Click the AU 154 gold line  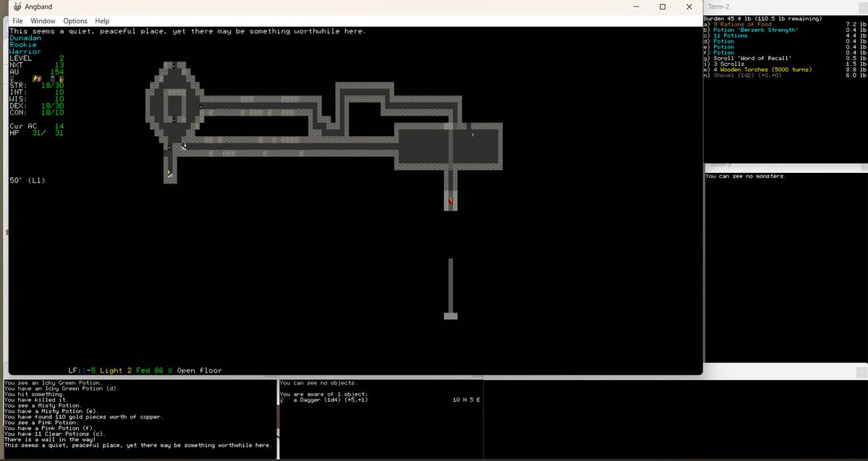[x=37, y=72]
